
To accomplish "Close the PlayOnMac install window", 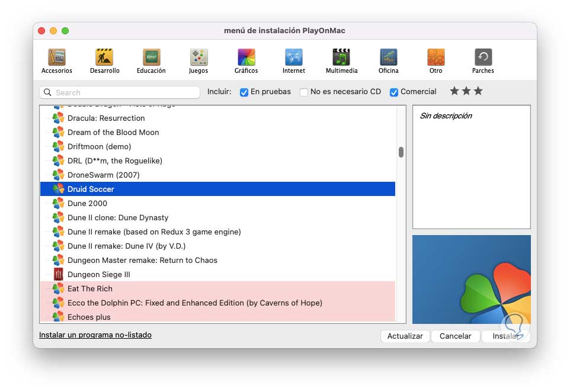I will 41,31.
